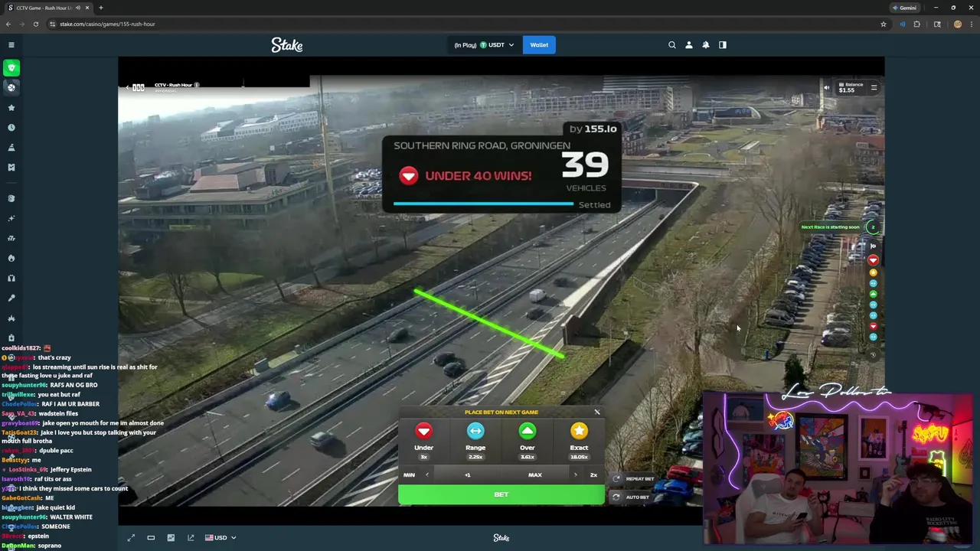
Task: Set bet to MAX
Action: point(535,475)
